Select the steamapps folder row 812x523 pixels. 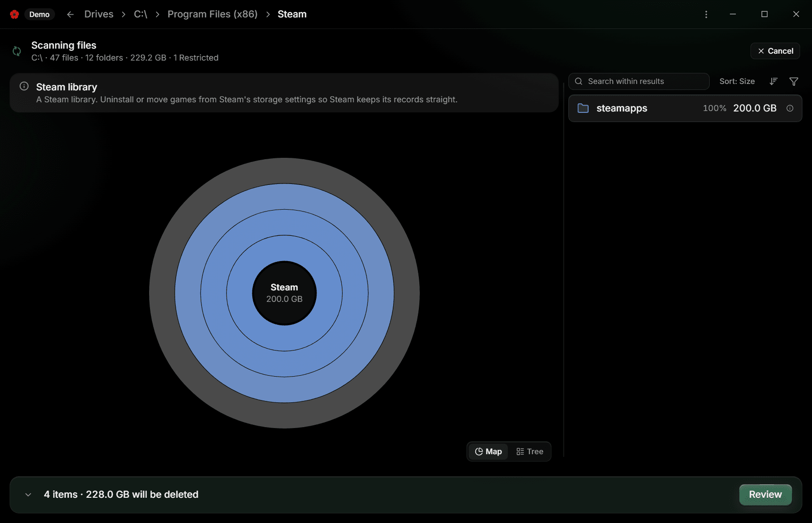pyautogui.click(x=685, y=108)
